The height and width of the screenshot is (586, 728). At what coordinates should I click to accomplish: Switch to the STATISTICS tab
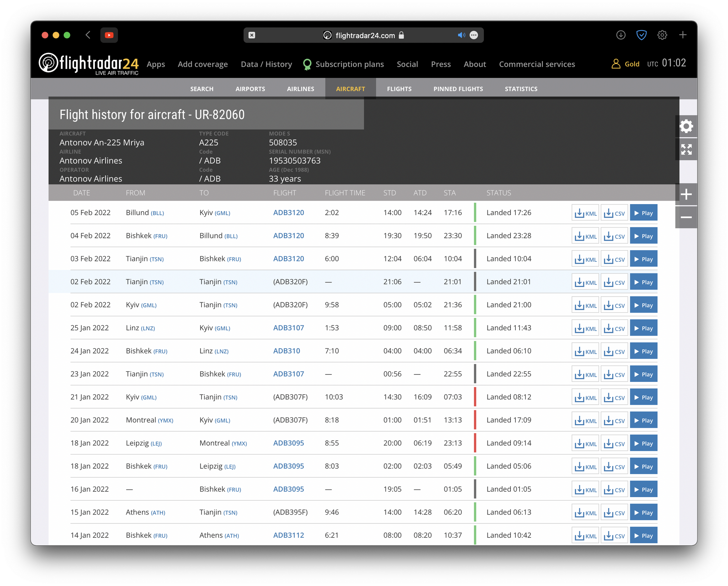(x=521, y=89)
